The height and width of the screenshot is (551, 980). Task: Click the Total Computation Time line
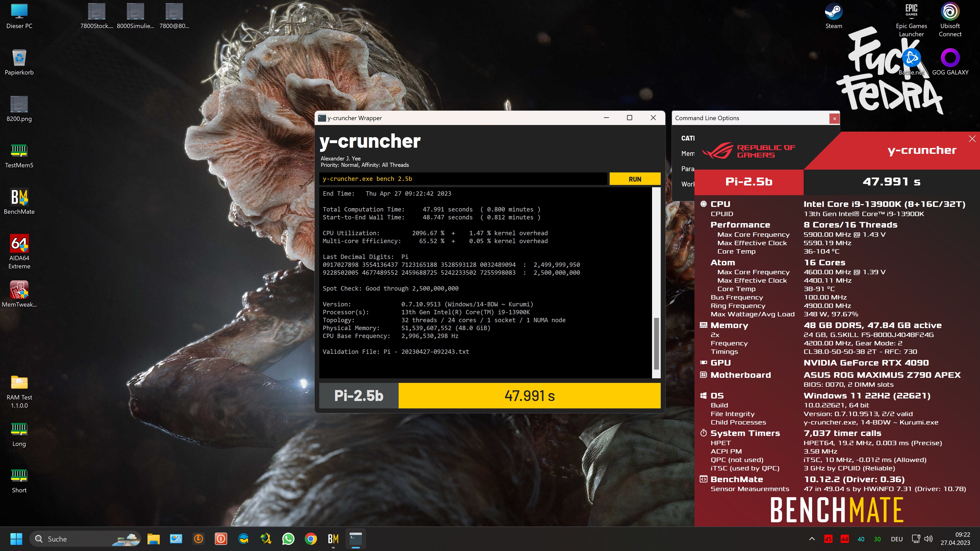(x=431, y=209)
